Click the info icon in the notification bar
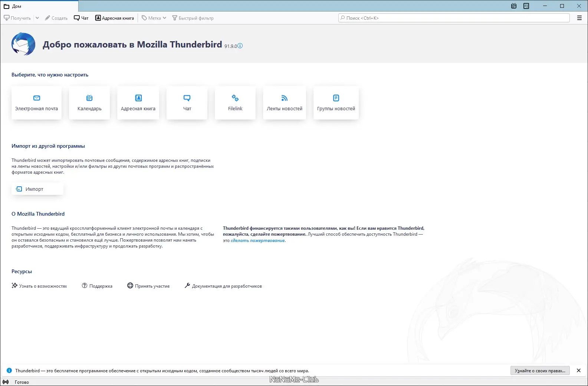 pos(9,370)
